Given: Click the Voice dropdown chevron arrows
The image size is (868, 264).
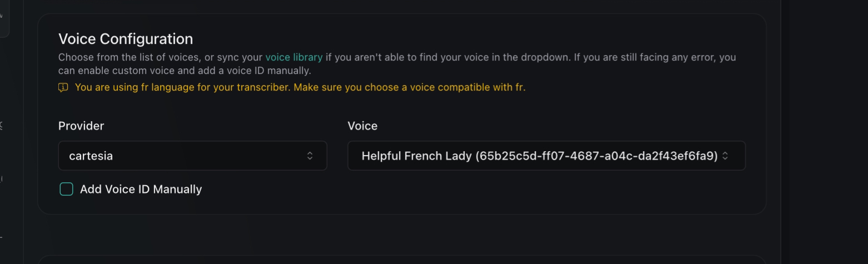Looking at the screenshot, I should (725, 156).
